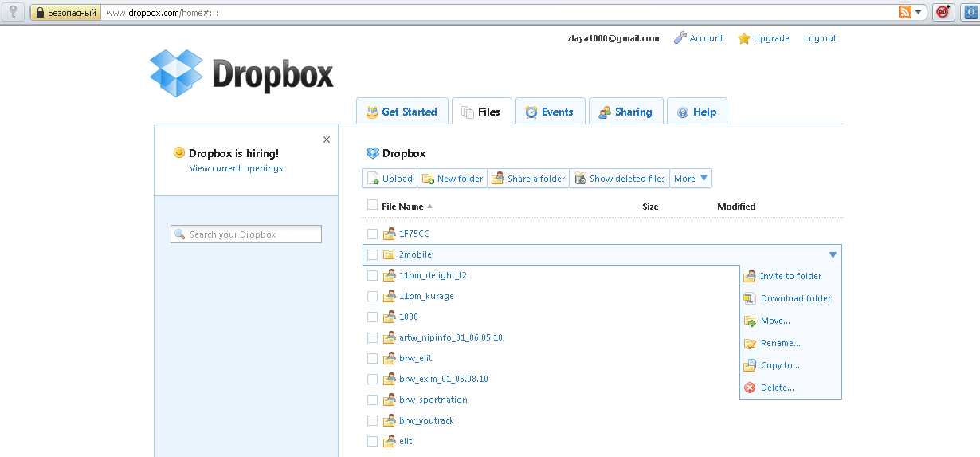Sort by File Name column header
980x457 pixels.
407,207
